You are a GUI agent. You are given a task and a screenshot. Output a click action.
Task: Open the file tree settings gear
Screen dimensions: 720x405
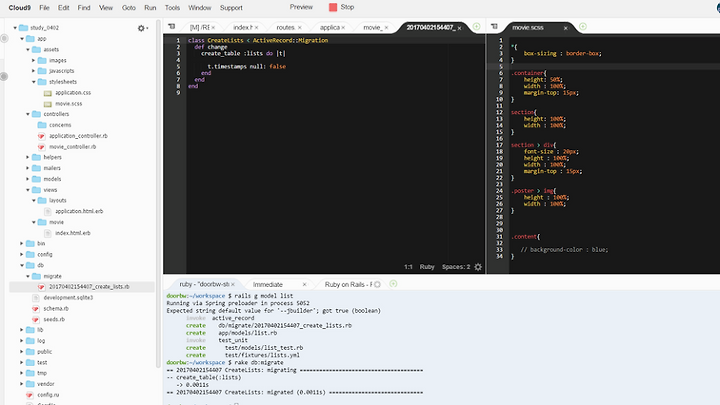[141, 28]
